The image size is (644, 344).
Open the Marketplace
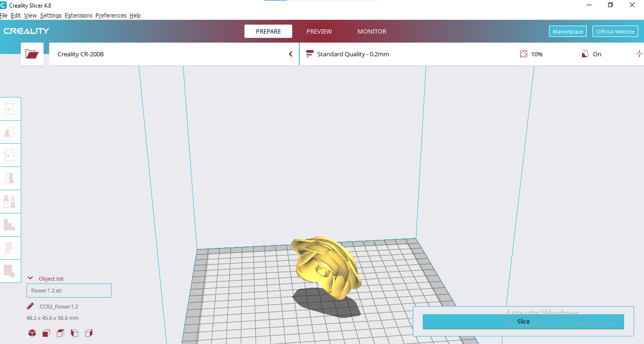(568, 31)
